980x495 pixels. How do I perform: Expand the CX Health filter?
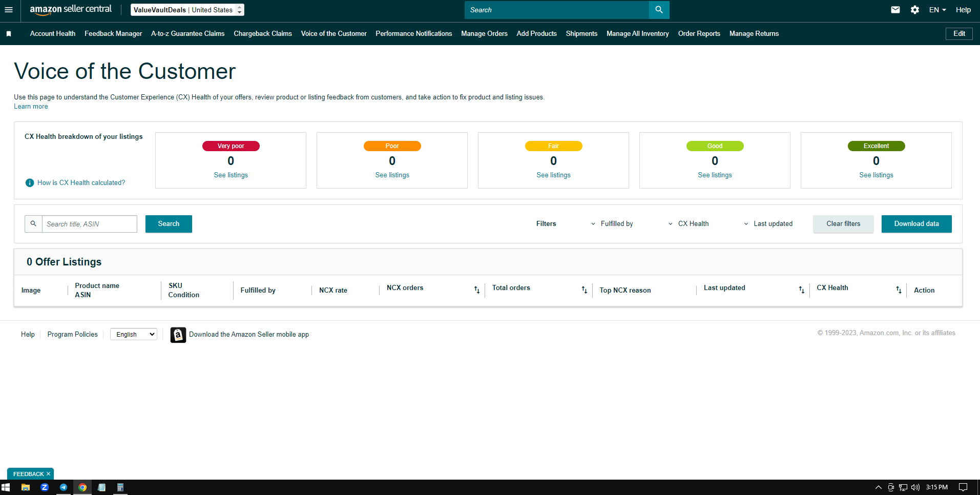pyautogui.click(x=689, y=224)
